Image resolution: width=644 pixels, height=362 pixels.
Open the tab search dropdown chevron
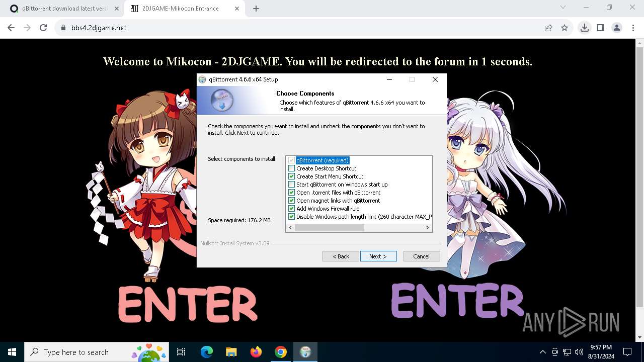pos(563,8)
